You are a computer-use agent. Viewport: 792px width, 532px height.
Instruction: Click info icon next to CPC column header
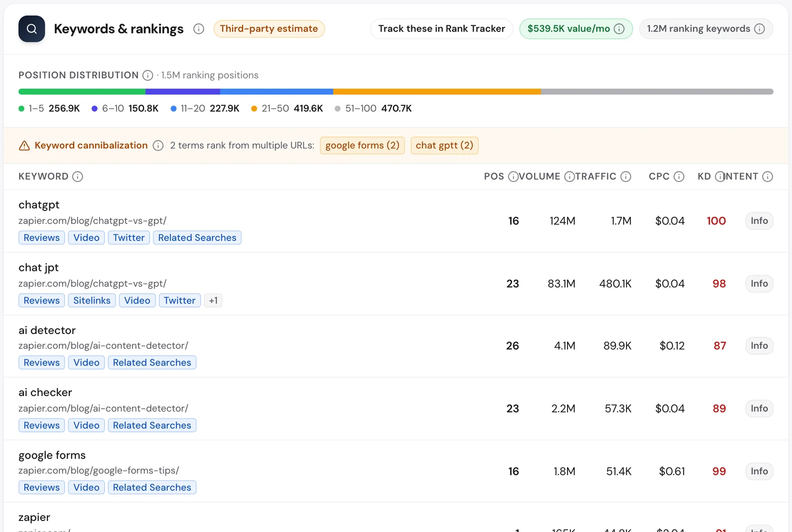tap(679, 177)
